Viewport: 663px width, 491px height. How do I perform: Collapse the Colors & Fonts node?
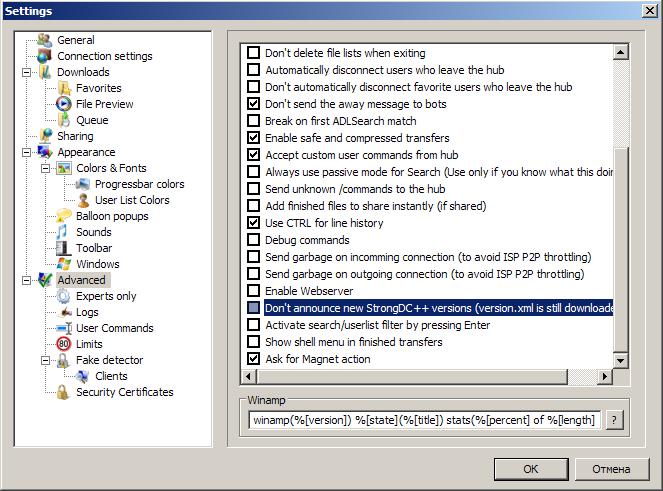46,168
